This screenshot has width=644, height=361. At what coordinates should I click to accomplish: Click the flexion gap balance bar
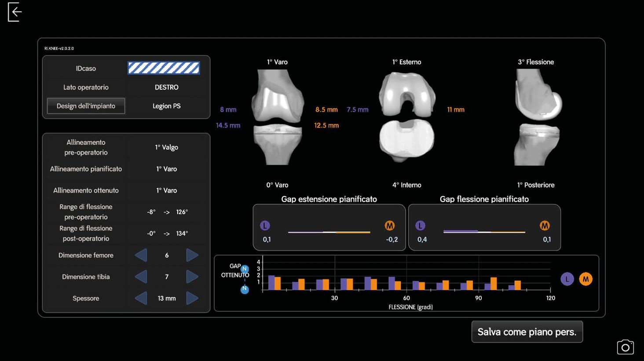pos(484,232)
